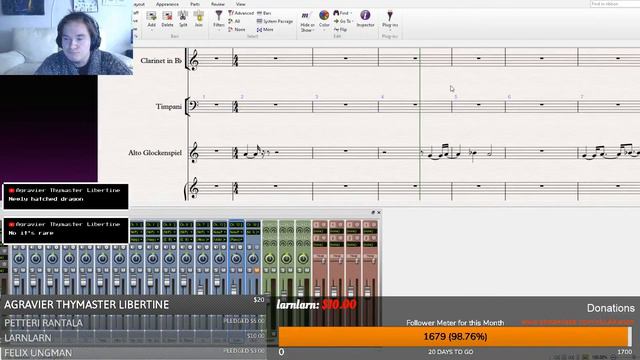This screenshot has height=360, width=640.
Task: Choose System Passage selection
Action: tap(275, 21)
